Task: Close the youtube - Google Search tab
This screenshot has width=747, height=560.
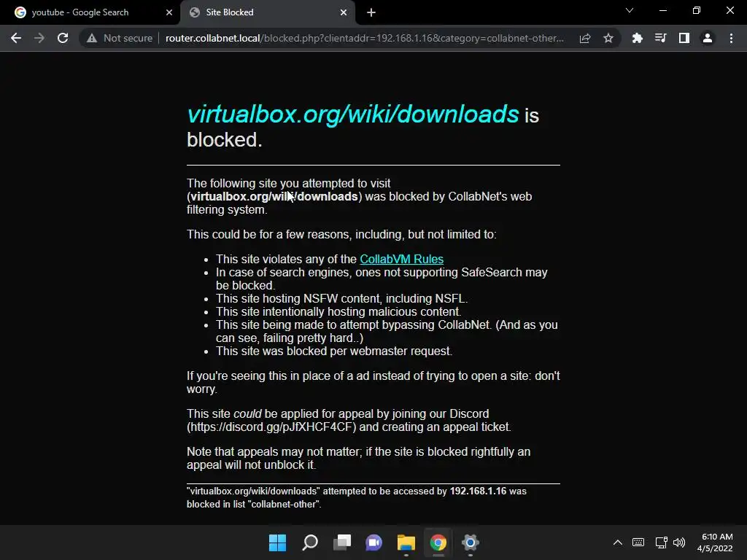Action: [x=169, y=12]
